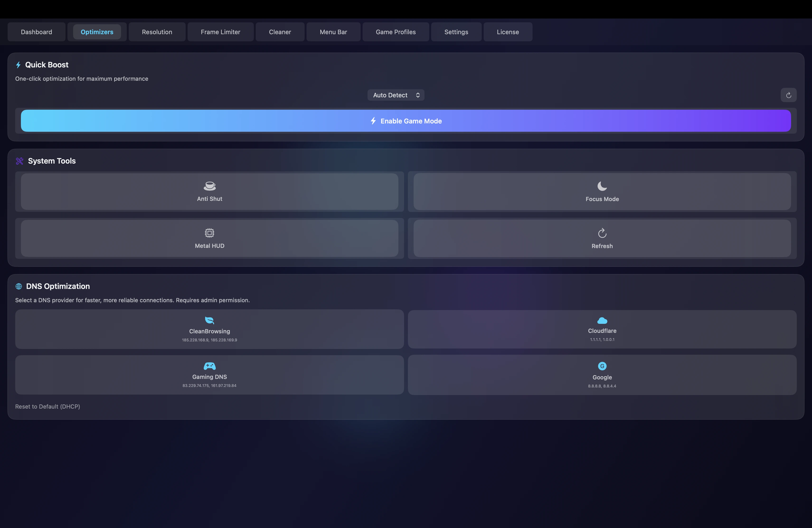The width and height of the screenshot is (812, 528).
Task: Switch to Game Profiles tab
Action: click(x=396, y=32)
